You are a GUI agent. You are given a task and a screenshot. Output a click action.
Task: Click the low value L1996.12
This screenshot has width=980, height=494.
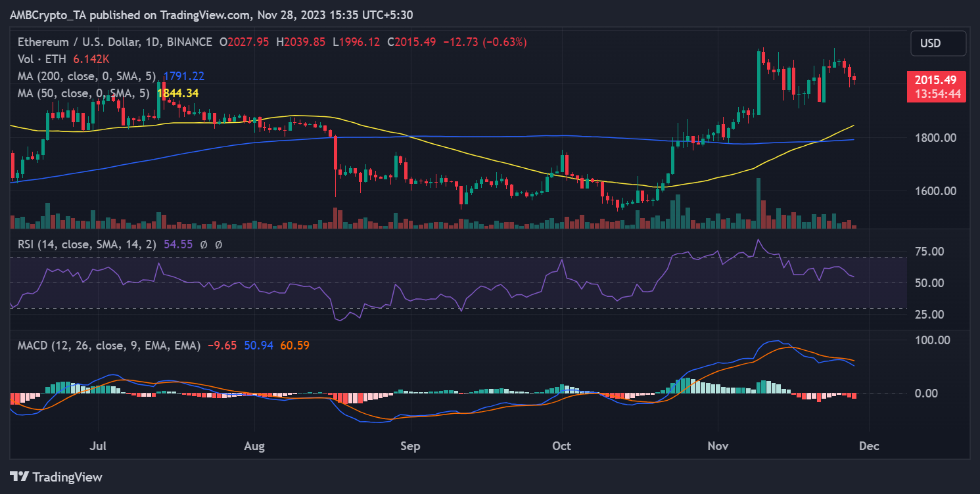pyautogui.click(x=357, y=42)
